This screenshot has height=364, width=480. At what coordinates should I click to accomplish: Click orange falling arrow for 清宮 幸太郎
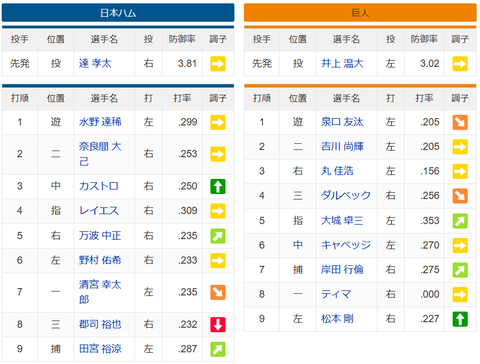(218, 292)
